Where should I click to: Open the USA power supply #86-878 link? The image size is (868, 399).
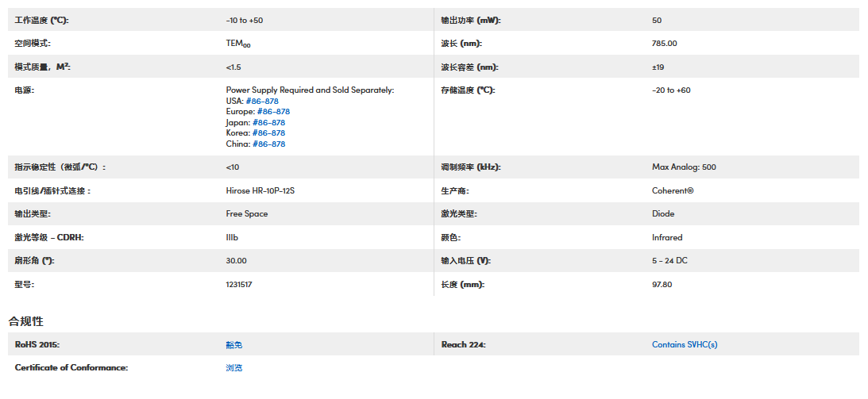262,101
